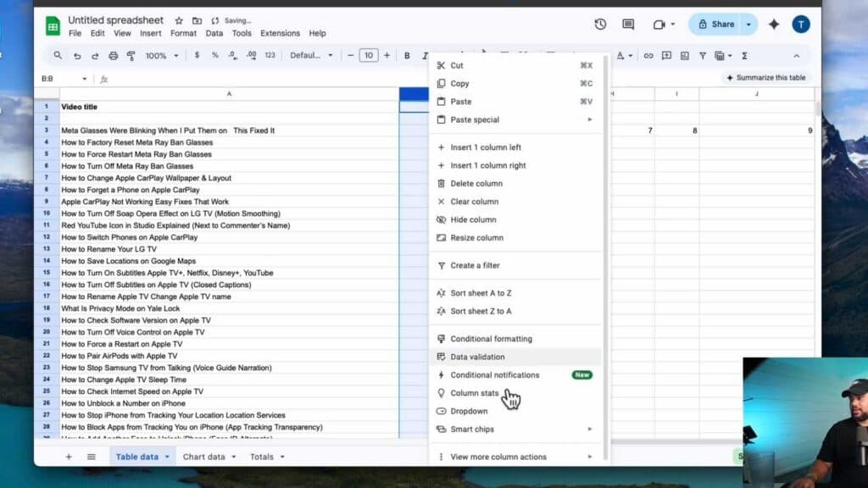This screenshot has width=868, height=488.
Task: Print the spreadsheet
Action: click(x=113, y=56)
